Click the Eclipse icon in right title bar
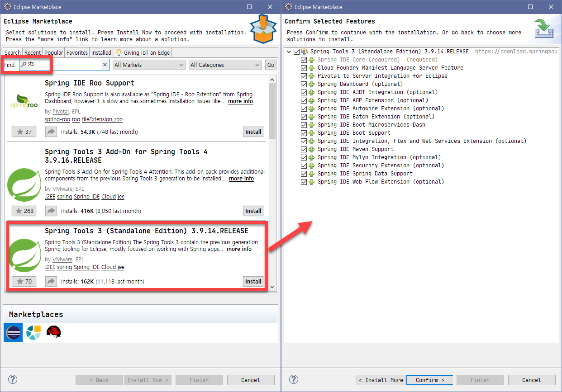Screen dimensions: 562x392 pyautogui.click(x=288, y=7)
